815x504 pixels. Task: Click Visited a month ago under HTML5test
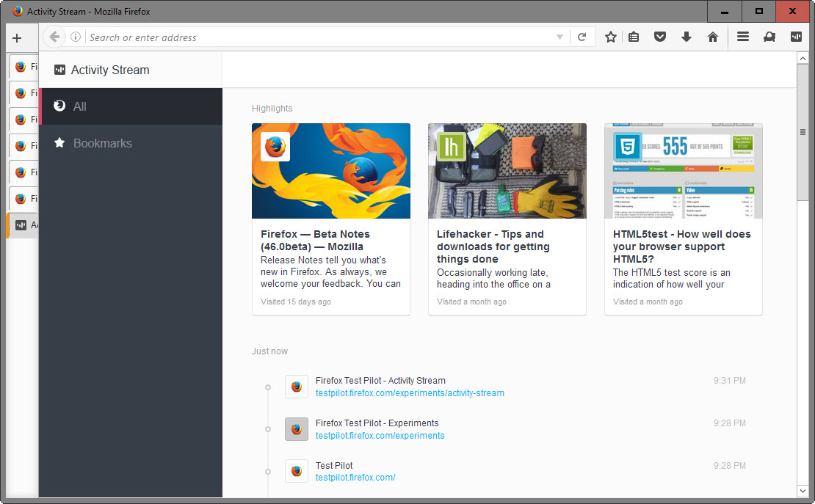click(x=648, y=302)
